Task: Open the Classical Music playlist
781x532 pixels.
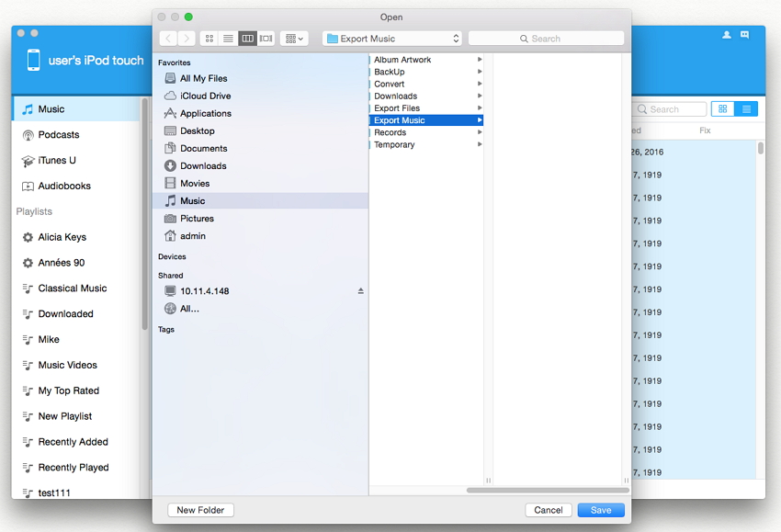Action: [x=72, y=289]
